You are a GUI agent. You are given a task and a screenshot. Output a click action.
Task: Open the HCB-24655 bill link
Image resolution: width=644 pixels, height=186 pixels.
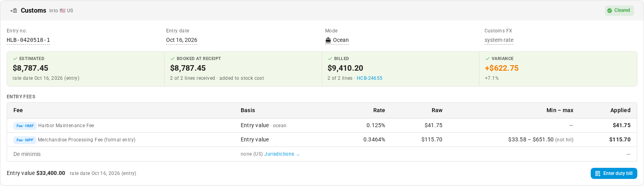click(369, 78)
